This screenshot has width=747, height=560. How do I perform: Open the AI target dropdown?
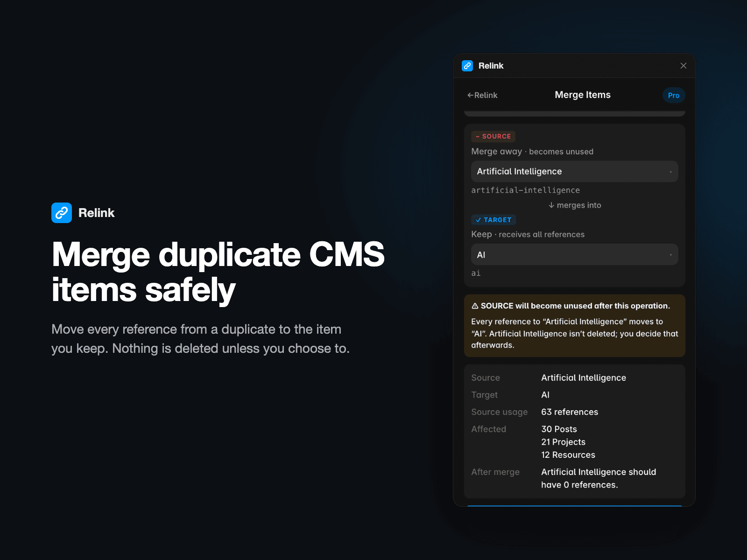(x=575, y=255)
